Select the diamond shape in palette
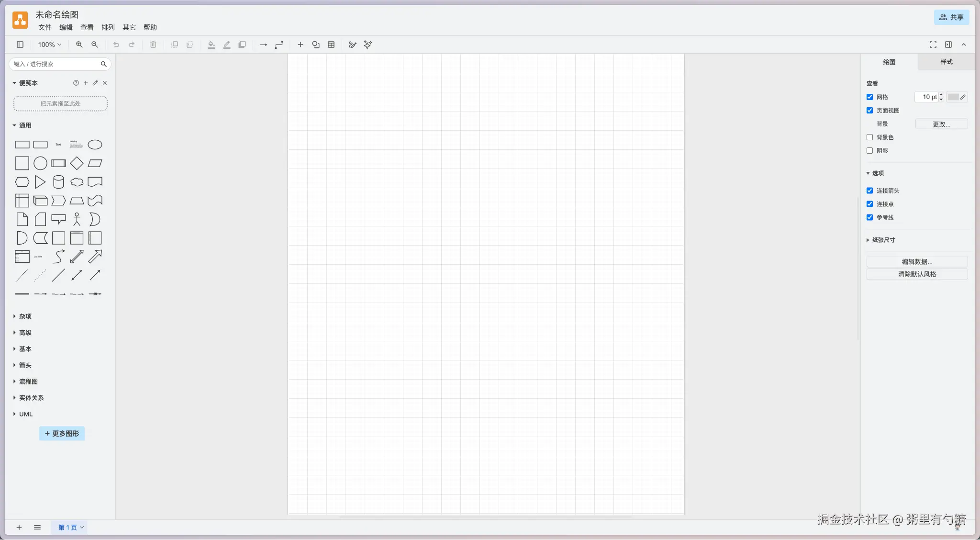980x540 pixels. pos(77,163)
